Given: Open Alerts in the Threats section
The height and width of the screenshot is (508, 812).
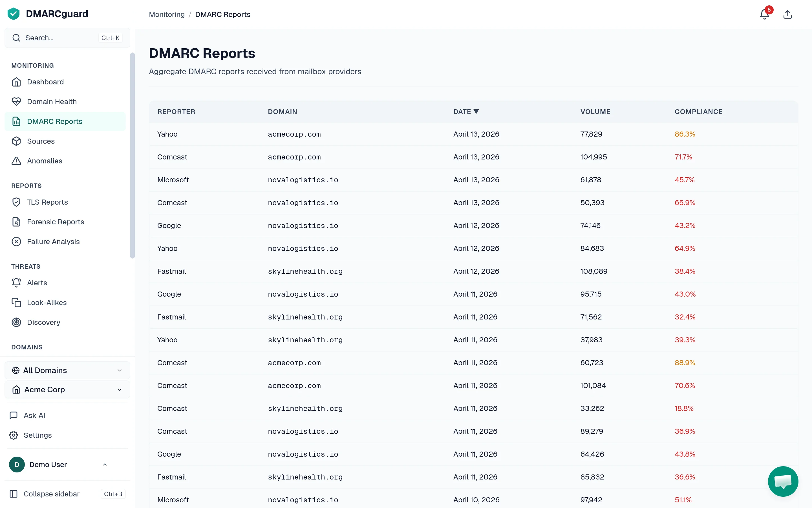Looking at the screenshot, I should point(65,283).
